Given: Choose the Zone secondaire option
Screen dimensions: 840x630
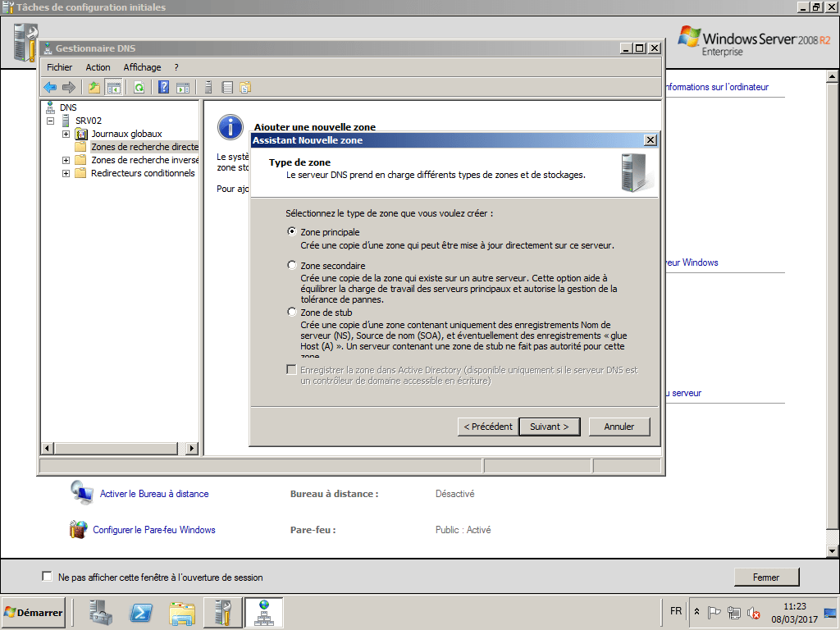Looking at the screenshot, I should (292, 265).
